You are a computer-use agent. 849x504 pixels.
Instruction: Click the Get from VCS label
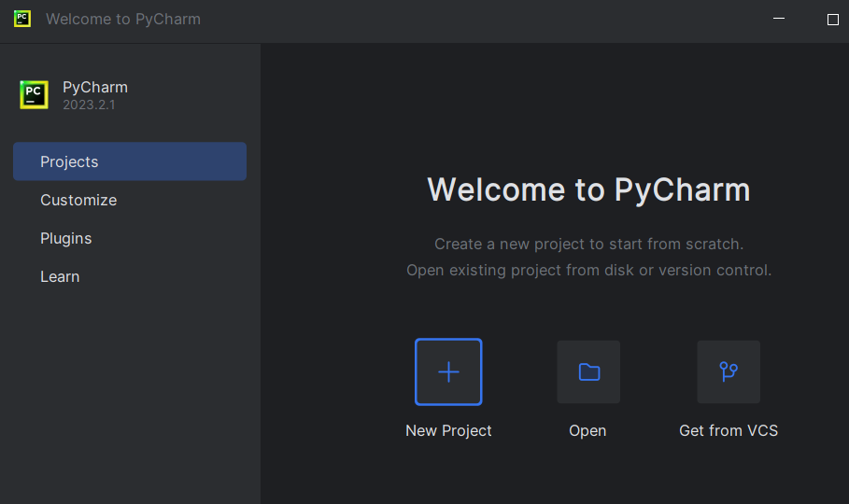click(x=729, y=430)
